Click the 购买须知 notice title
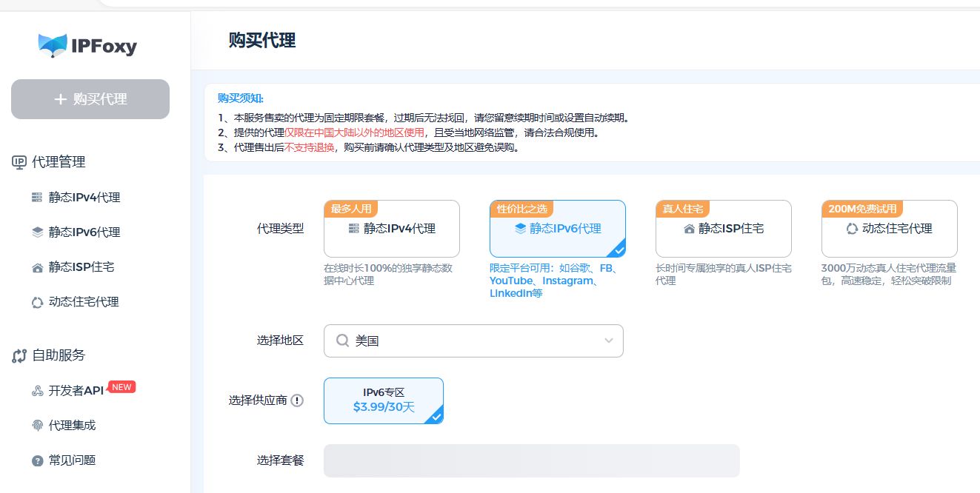 [x=241, y=98]
